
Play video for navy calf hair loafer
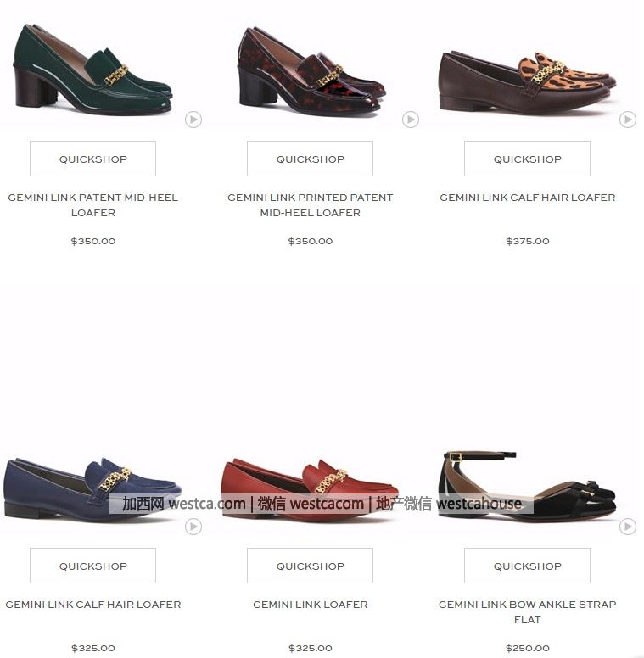click(x=193, y=527)
